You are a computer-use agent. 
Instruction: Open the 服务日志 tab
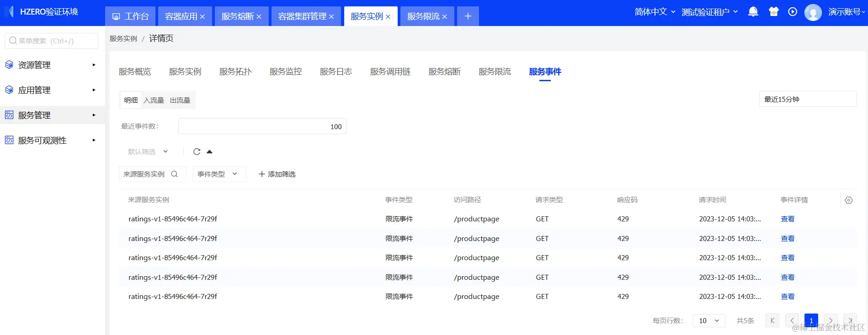pyautogui.click(x=336, y=72)
